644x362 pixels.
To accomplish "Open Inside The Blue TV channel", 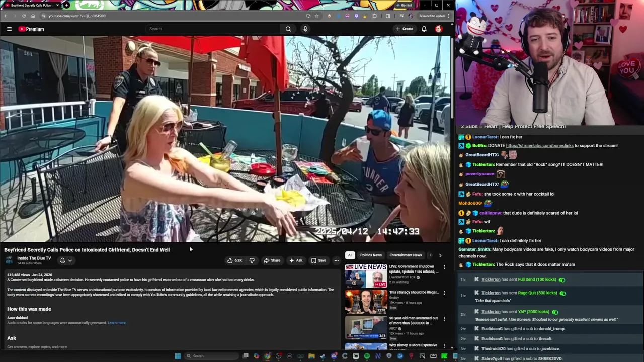I will [x=34, y=258].
